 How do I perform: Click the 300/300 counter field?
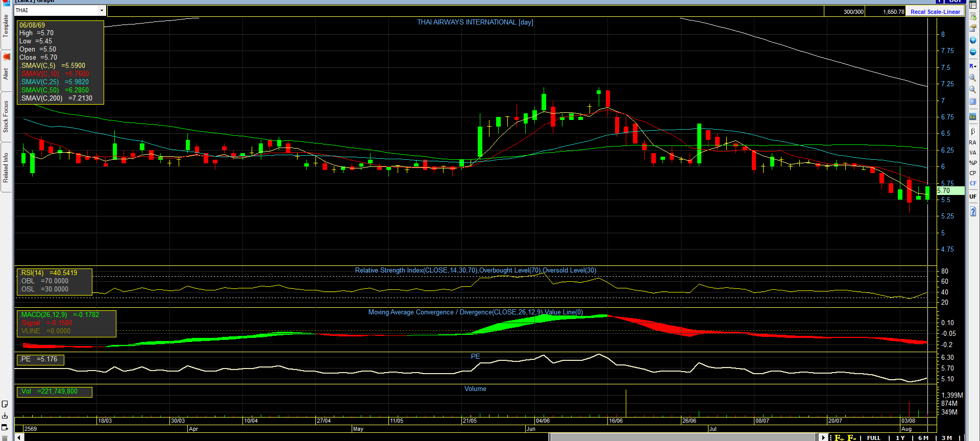point(844,11)
